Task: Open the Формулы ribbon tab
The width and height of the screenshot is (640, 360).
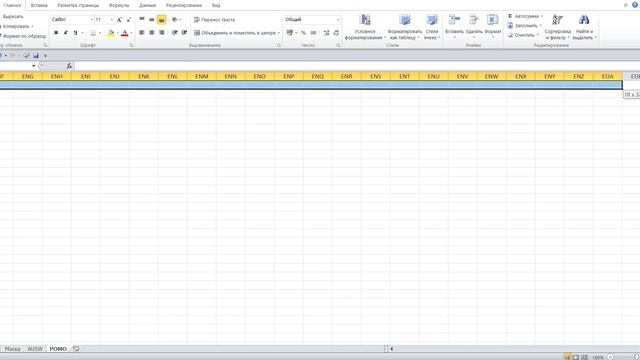Action: (x=119, y=5)
